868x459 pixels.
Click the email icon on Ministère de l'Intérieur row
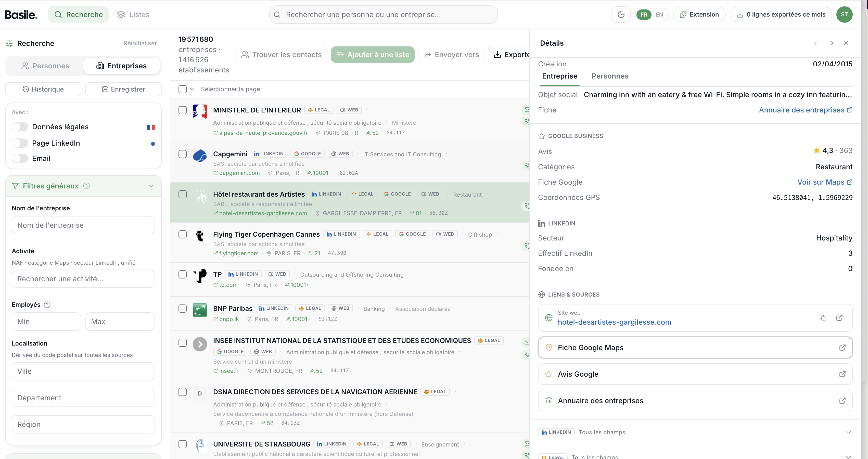click(526, 110)
